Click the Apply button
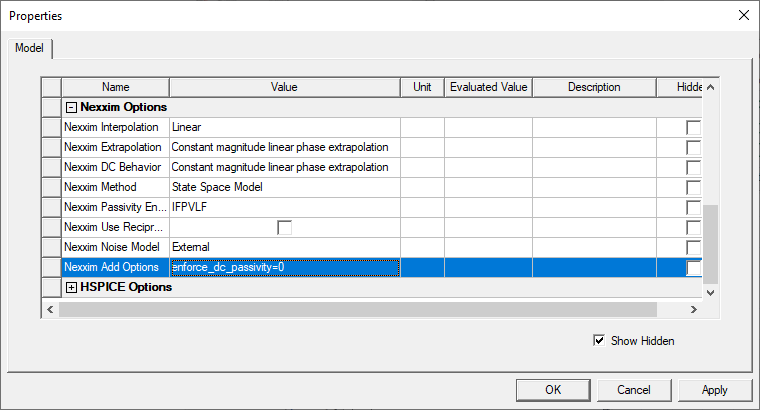This screenshot has width=760, height=410. coord(715,390)
